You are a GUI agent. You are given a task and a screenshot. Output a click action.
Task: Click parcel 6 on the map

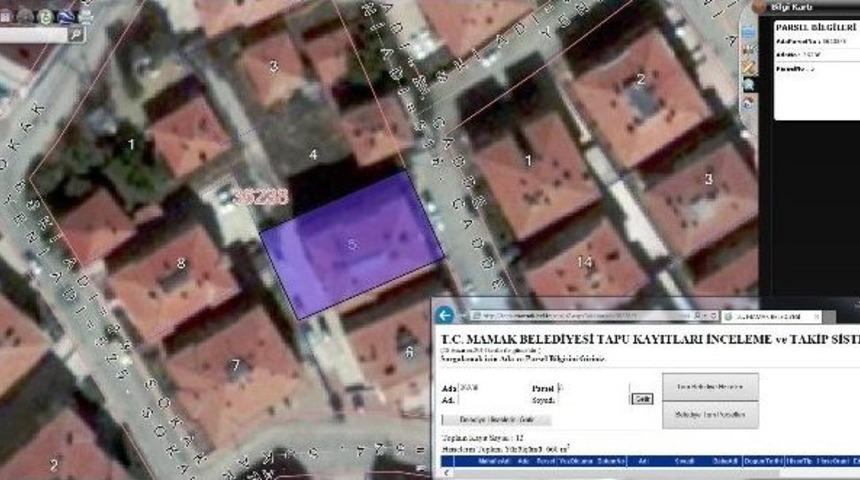(x=409, y=352)
